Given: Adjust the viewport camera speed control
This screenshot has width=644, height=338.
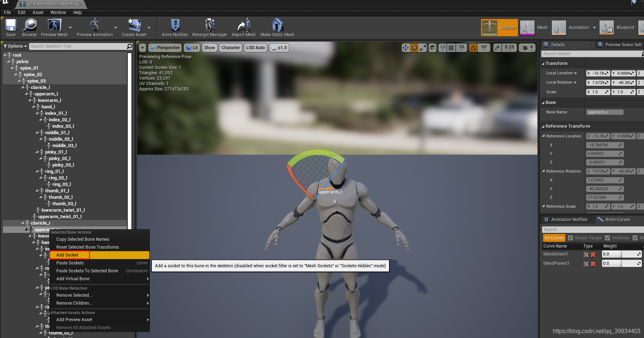Looking at the screenshot, I should (527, 47).
